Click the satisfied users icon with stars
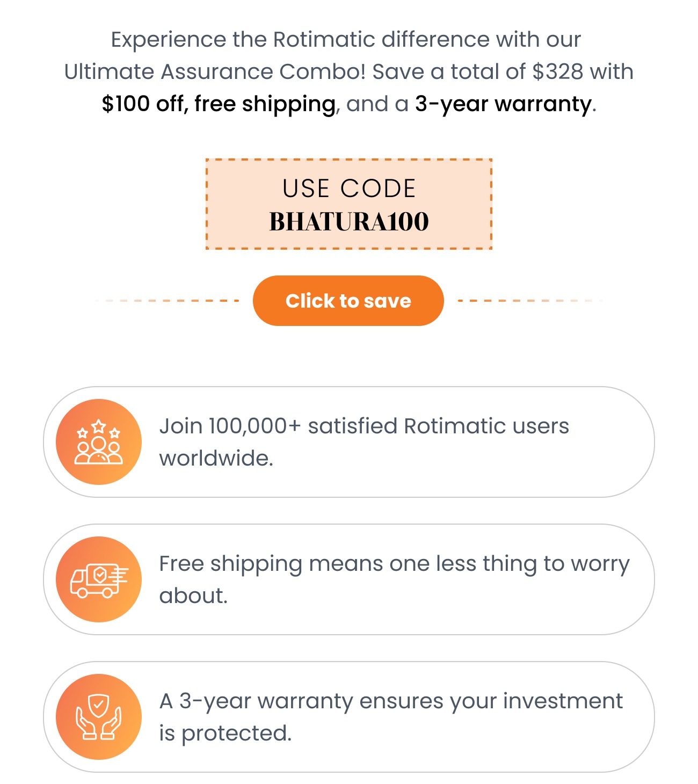Screen dimensions: 698x784 (99, 442)
